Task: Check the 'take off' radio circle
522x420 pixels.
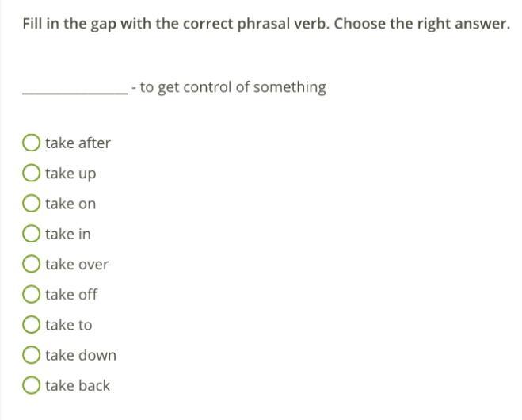Action: (x=32, y=295)
